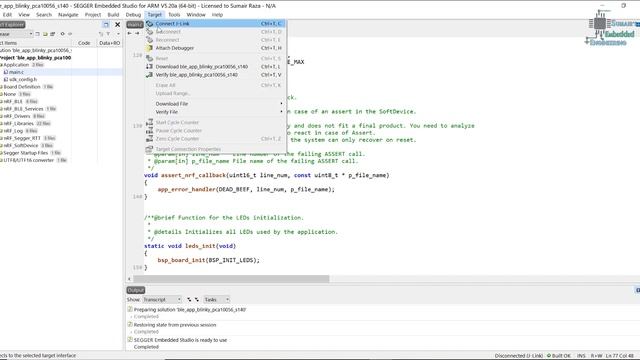640x360 pixels.
Task: Expand the Board Definition folder
Action: (x=1, y=87)
